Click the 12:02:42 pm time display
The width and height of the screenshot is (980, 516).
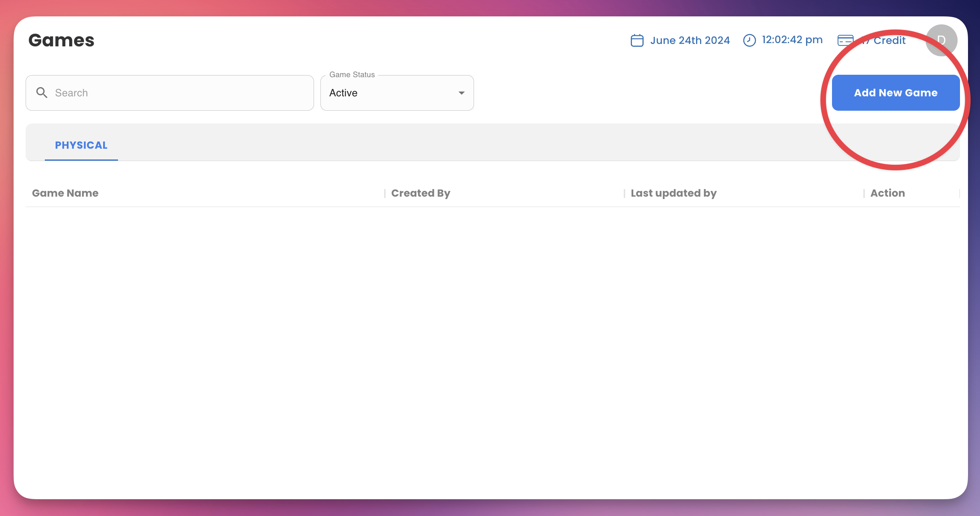792,40
